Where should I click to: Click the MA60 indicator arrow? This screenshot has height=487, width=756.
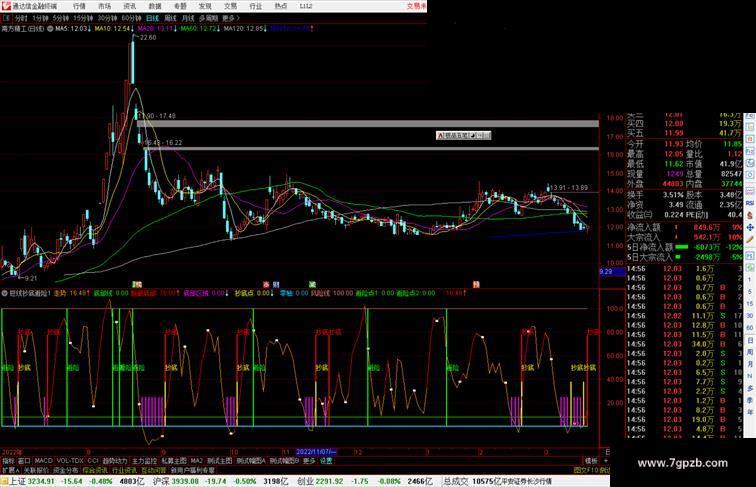219,29
